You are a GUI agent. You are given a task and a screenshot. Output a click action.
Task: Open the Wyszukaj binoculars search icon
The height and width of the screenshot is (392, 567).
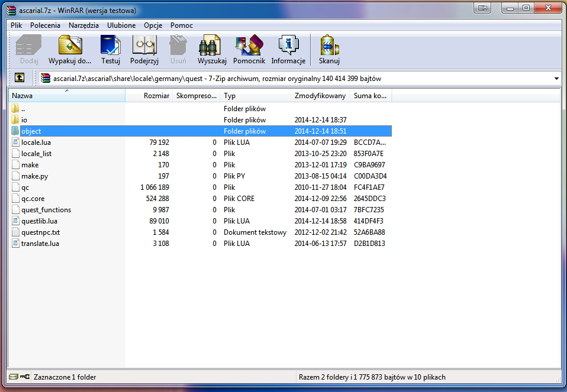(x=210, y=45)
